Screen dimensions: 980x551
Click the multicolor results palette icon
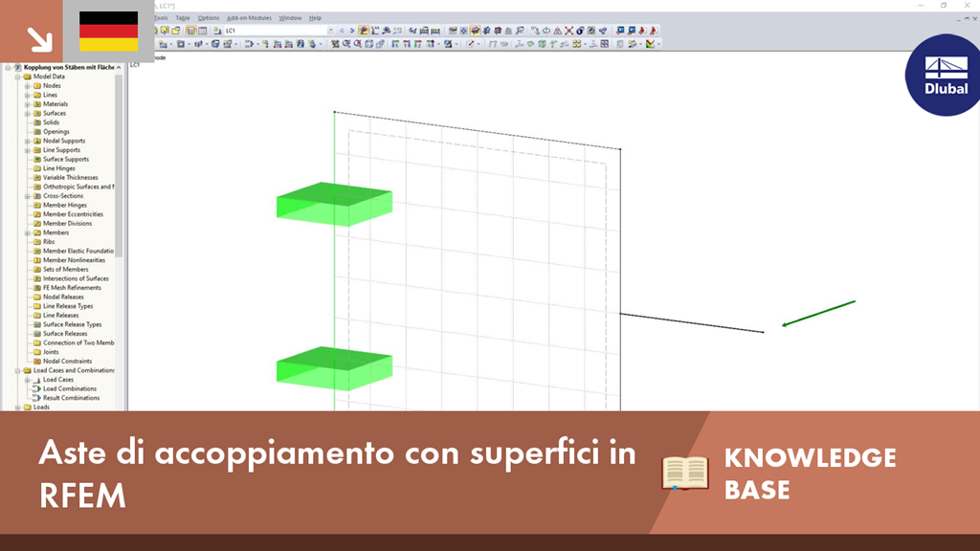coord(650,44)
